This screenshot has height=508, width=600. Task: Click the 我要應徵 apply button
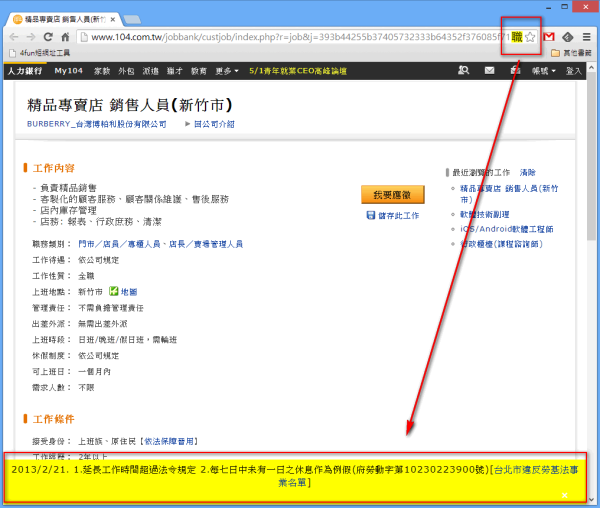(x=392, y=194)
